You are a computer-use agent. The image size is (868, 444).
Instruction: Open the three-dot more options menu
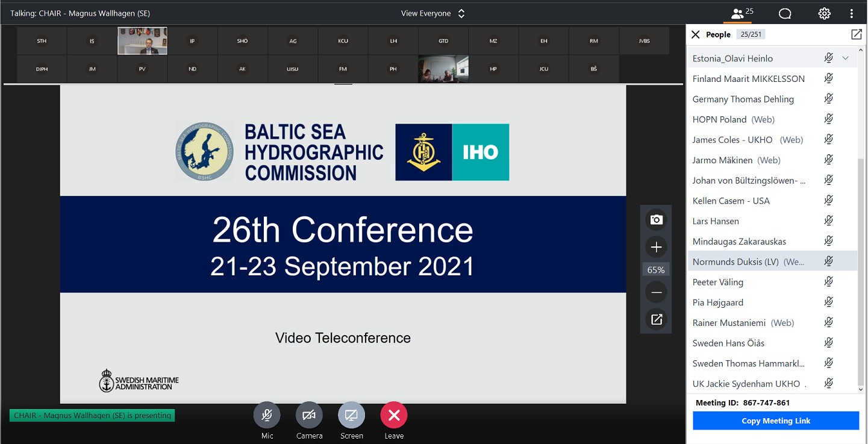[851, 13]
